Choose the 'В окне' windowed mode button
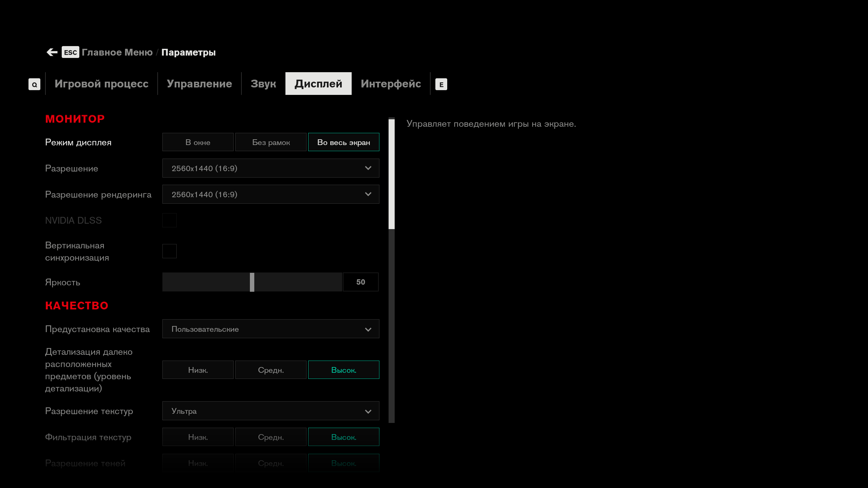The height and width of the screenshot is (488, 868). (x=198, y=142)
